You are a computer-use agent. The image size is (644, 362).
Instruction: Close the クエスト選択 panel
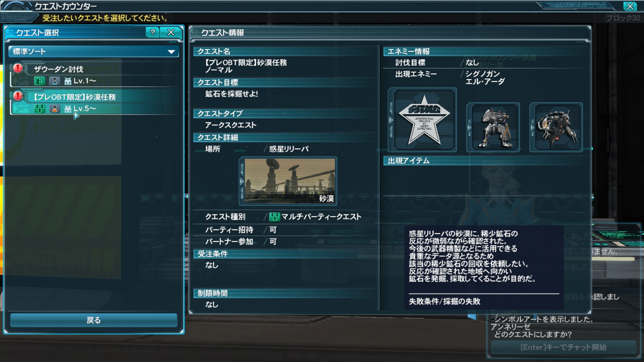pyautogui.click(x=171, y=32)
